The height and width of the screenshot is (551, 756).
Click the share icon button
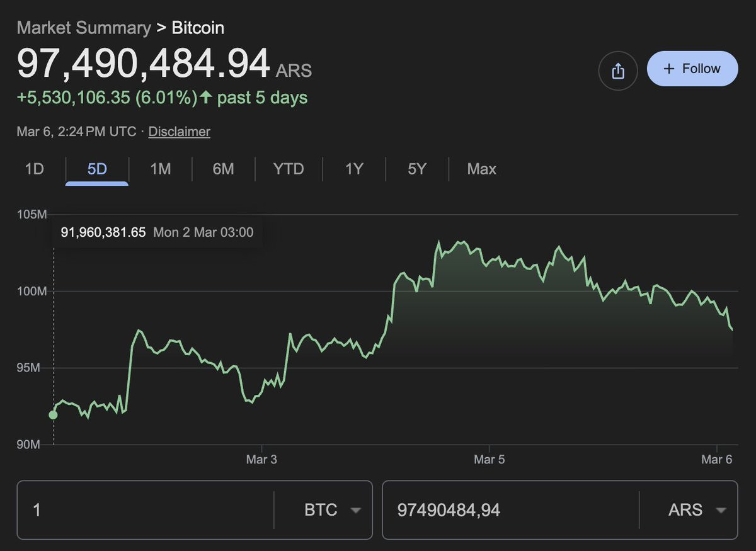617,71
